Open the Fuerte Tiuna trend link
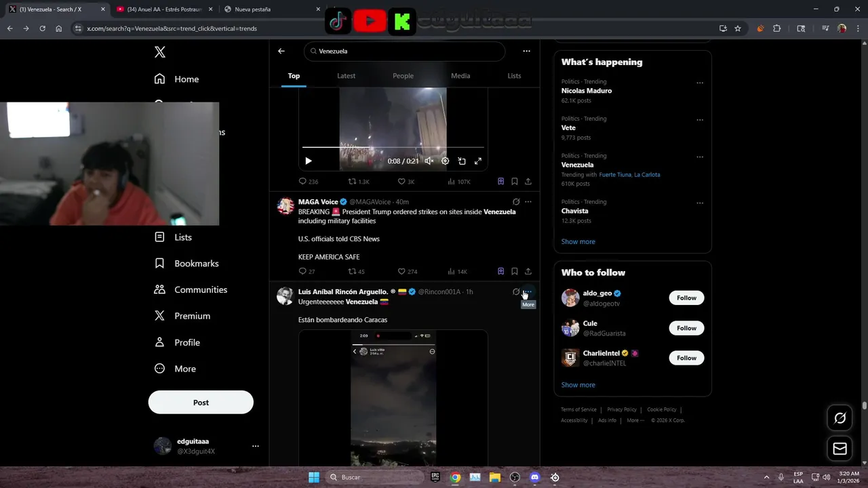The height and width of the screenshot is (488, 868). [615, 175]
